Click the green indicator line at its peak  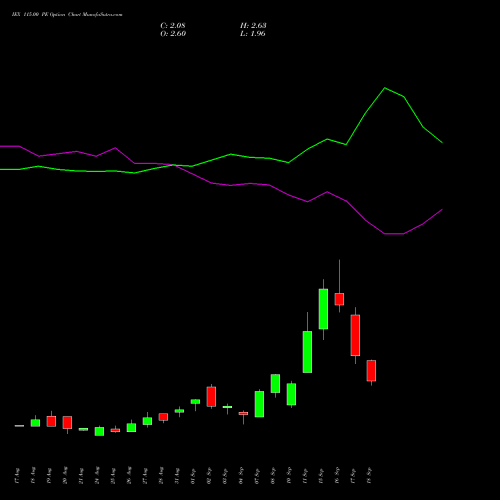pos(385,88)
